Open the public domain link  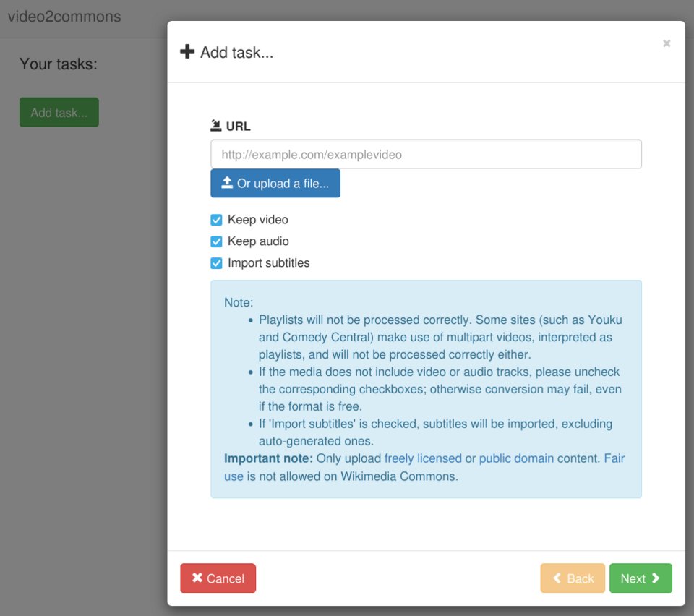point(516,458)
